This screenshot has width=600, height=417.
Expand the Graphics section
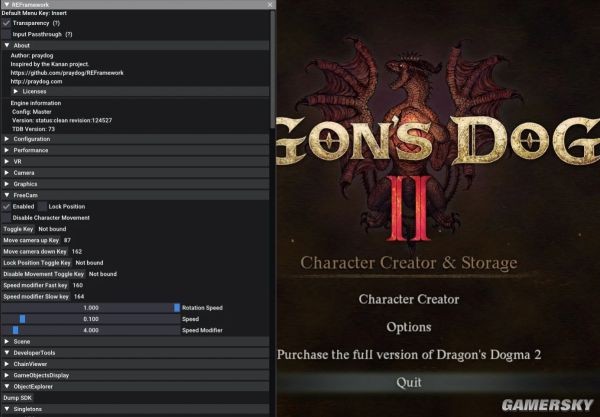(x=135, y=184)
